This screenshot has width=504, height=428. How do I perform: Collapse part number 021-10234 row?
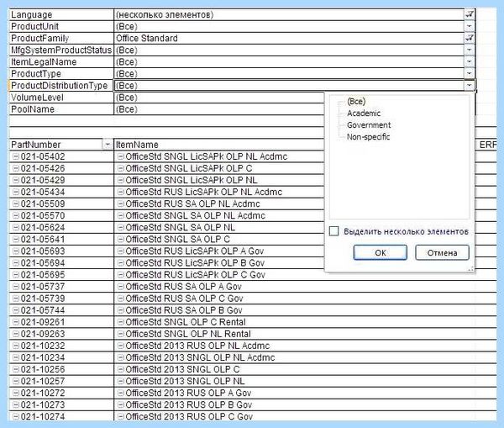click(16, 357)
